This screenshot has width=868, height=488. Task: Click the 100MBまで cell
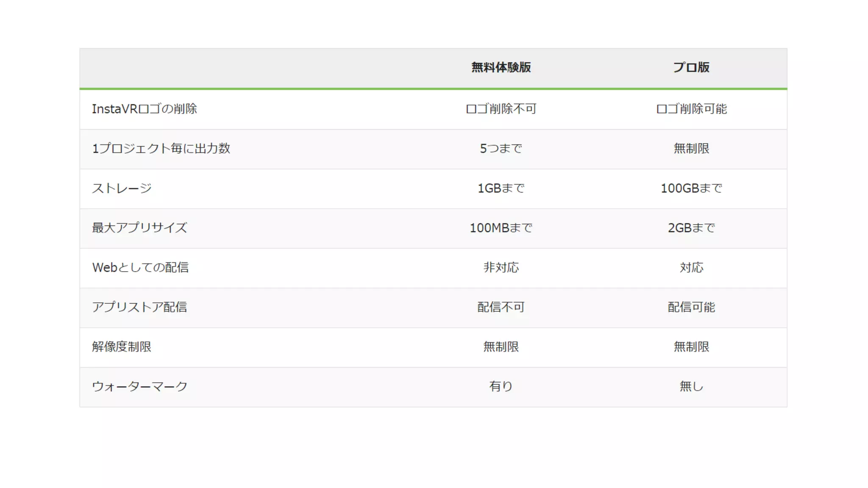[x=501, y=228]
